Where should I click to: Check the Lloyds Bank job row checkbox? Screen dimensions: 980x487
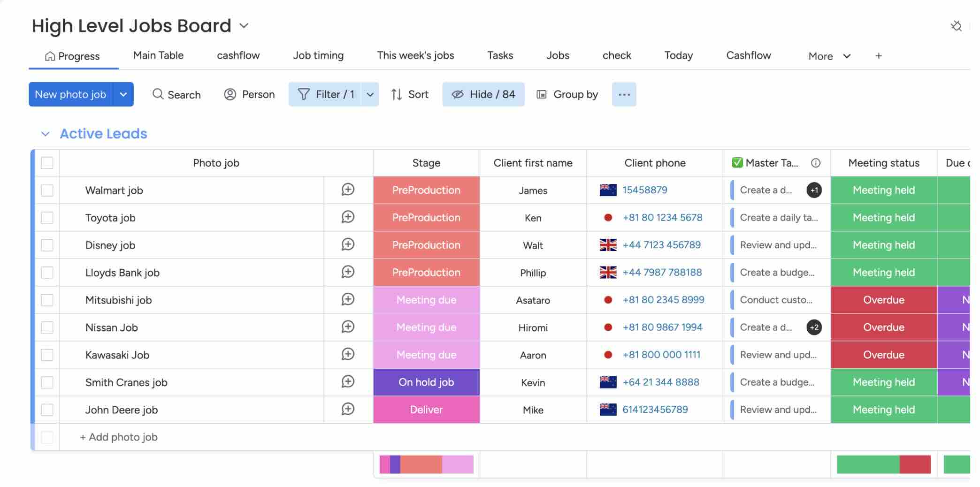click(47, 273)
